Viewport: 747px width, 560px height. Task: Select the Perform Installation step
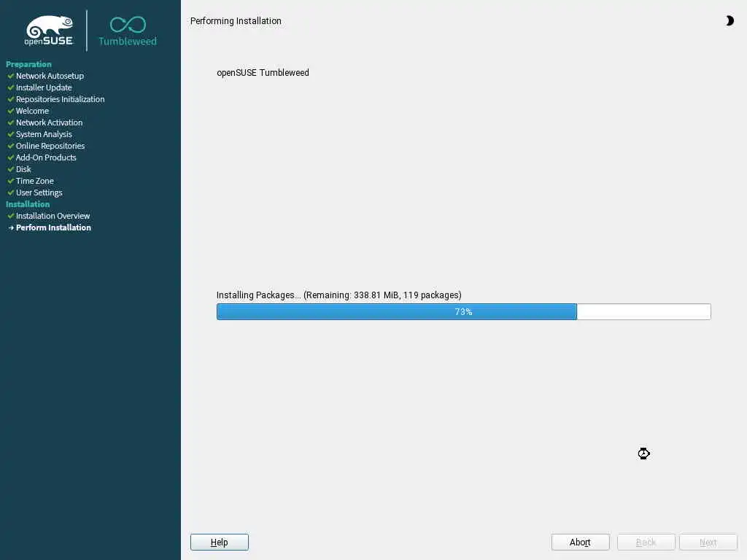click(x=53, y=227)
